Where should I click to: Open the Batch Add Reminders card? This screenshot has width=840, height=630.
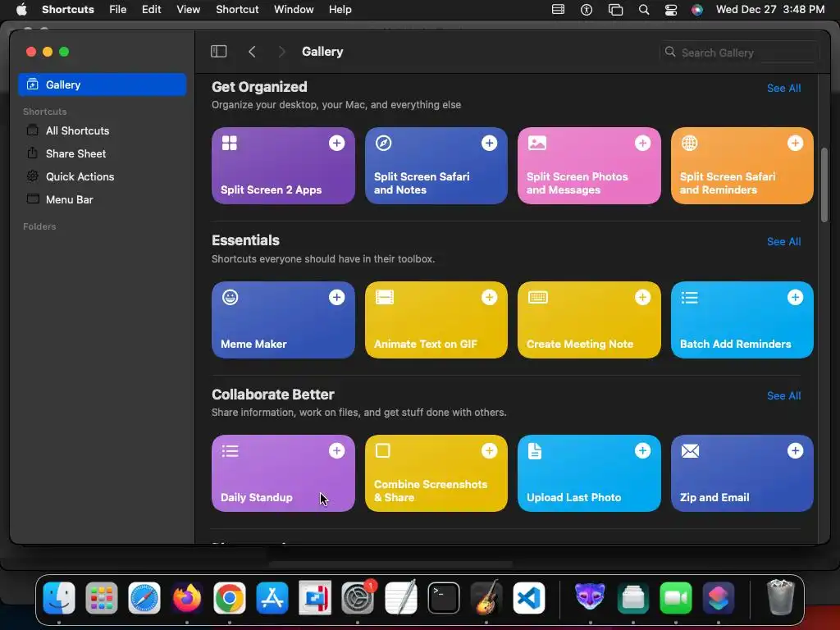pyautogui.click(x=742, y=320)
